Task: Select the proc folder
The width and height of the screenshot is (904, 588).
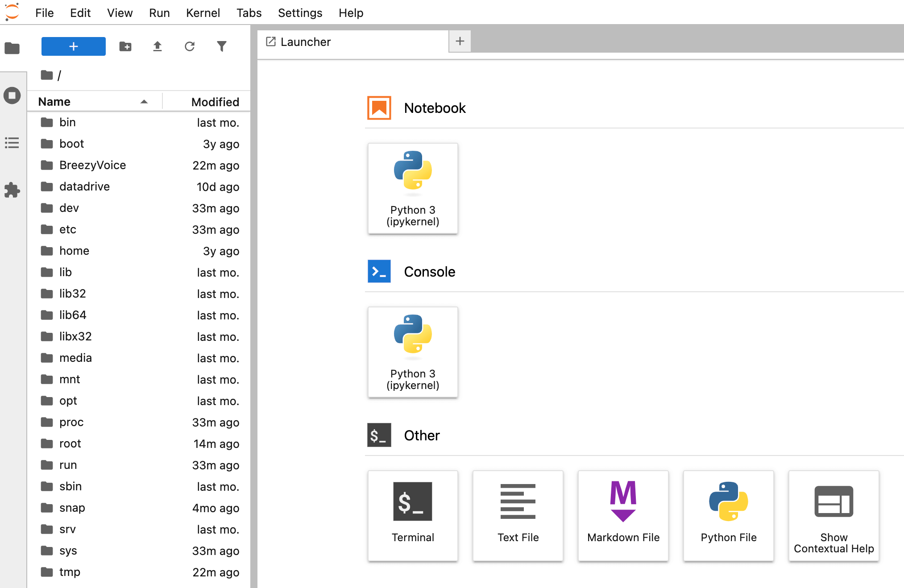Action: (x=139, y=422)
